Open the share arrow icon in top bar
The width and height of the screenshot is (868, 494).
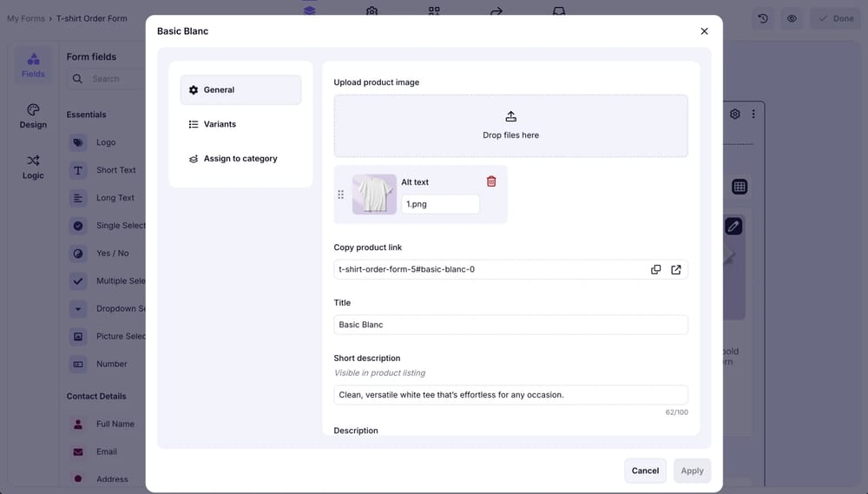496,10
